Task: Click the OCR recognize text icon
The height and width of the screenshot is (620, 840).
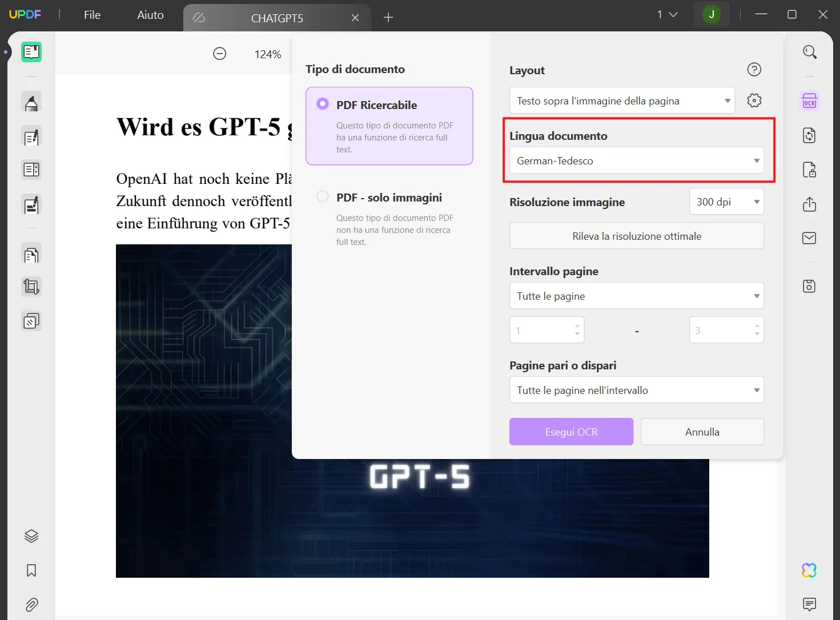Action: pos(810,102)
